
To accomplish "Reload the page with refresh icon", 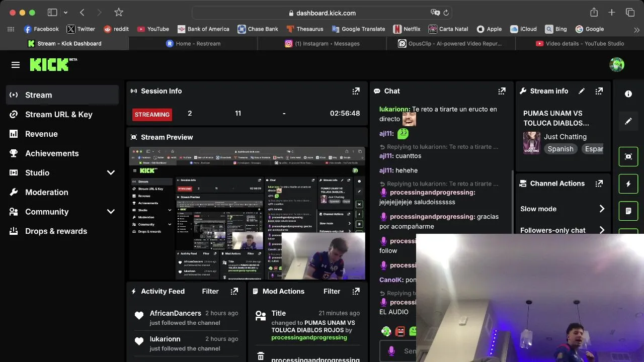I will [x=446, y=13].
